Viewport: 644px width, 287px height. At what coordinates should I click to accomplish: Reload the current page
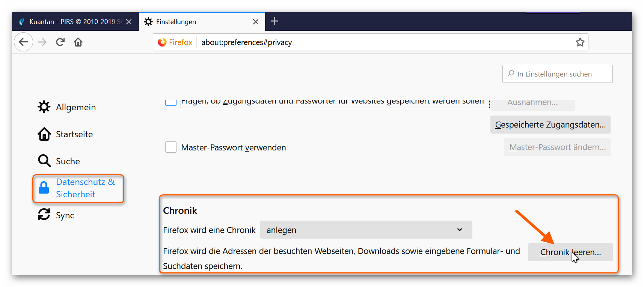(60, 42)
